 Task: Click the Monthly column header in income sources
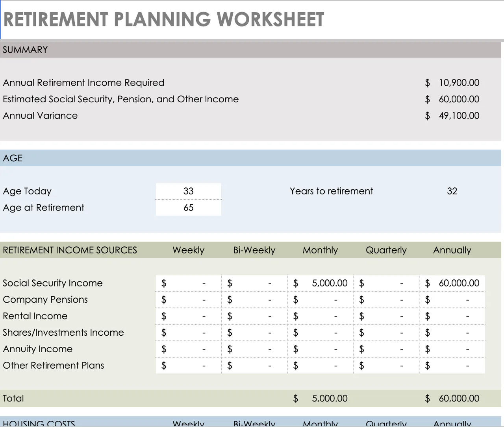[x=320, y=250]
